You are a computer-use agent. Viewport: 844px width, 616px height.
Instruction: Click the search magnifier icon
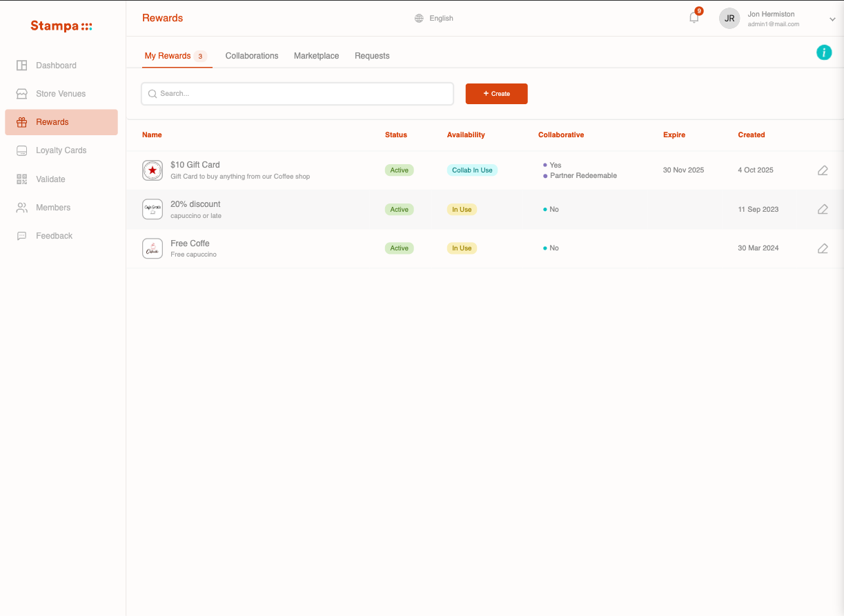[x=152, y=93]
